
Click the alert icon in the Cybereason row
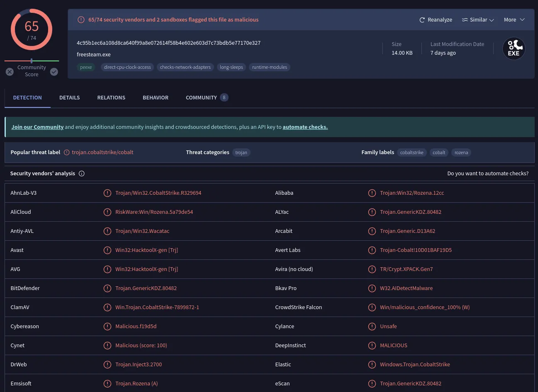[107, 327]
